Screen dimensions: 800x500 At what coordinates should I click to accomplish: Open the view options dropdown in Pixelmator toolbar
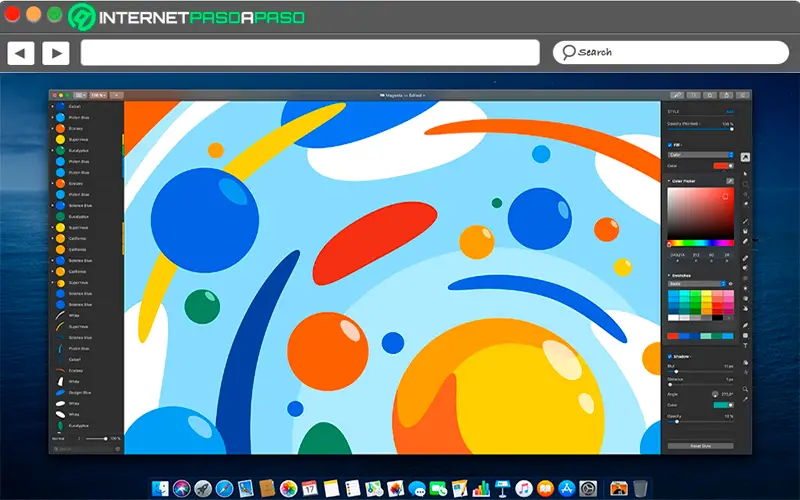(80, 95)
